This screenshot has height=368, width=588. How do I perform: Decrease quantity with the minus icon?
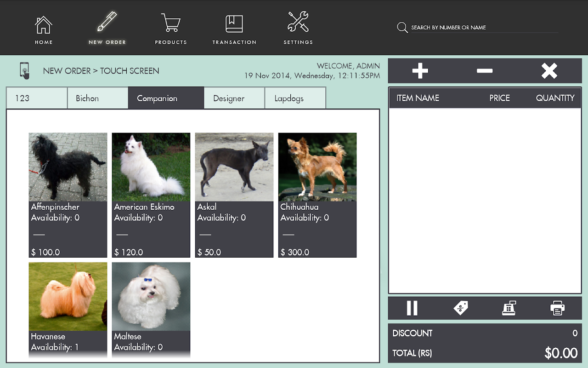[485, 71]
